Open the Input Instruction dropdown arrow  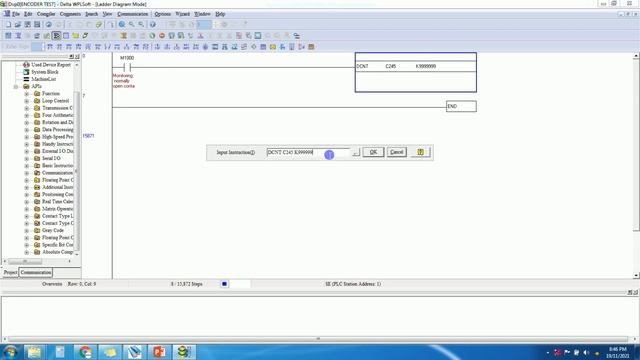356,152
